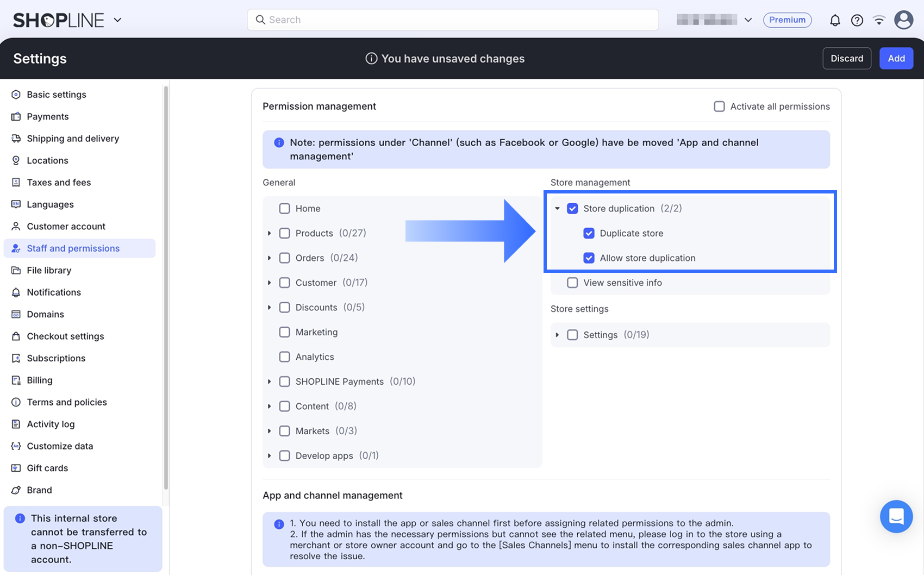Focus the Search input field
Screen dimensions: 924x575
[x=453, y=20]
